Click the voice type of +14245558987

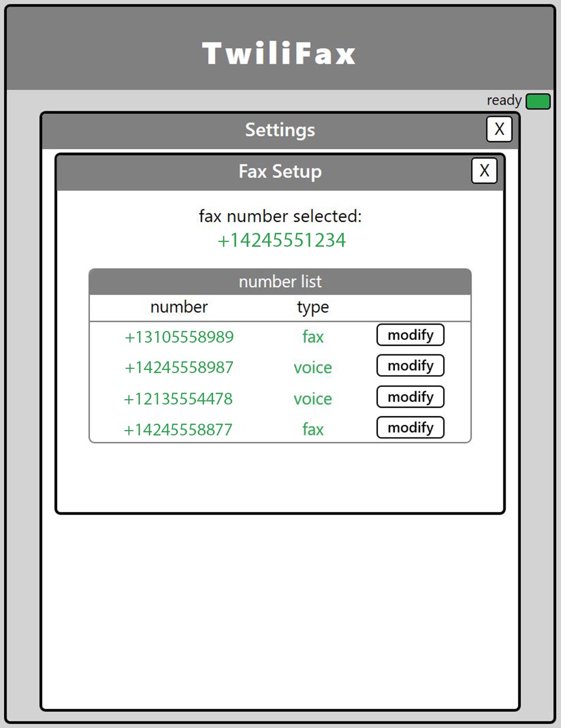click(313, 367)
